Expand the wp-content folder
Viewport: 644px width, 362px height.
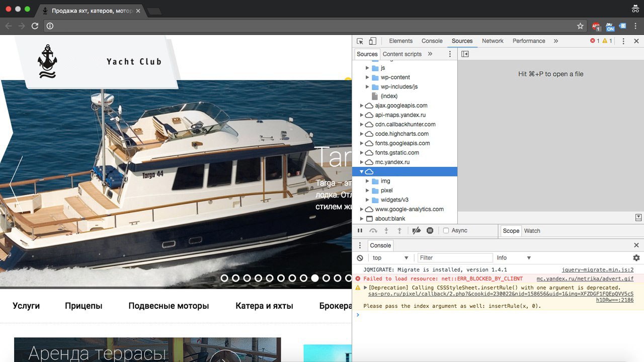tap(367, 77)
